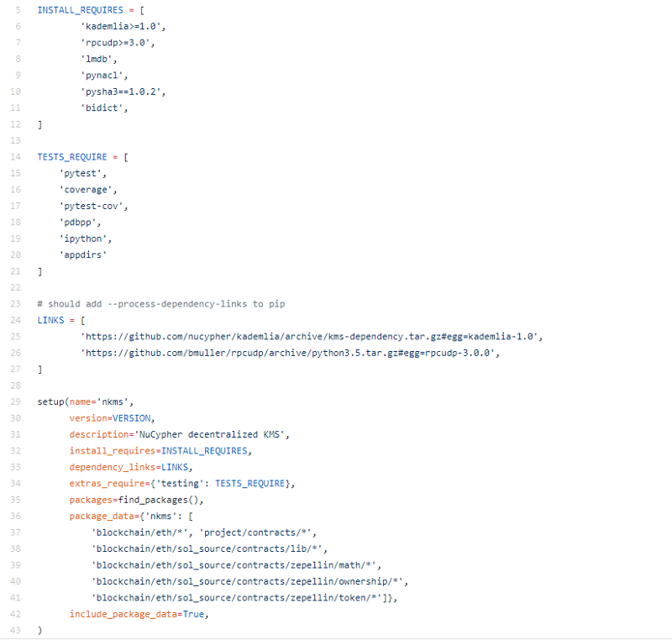Click the process-dependency-links comment line
Screen dimensions: 672x640
(161, 304)
